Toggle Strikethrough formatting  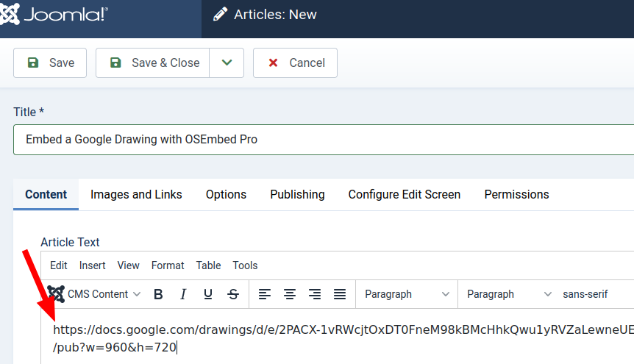[x=233, y=294]
